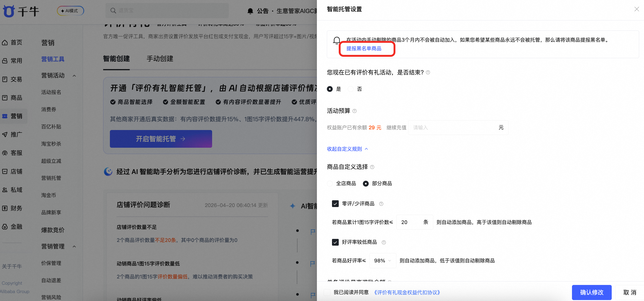The height and width of the screenshot is (301, 644).
Task: Click the 开启智能托管 button
Action: click(x=161, y=139)
